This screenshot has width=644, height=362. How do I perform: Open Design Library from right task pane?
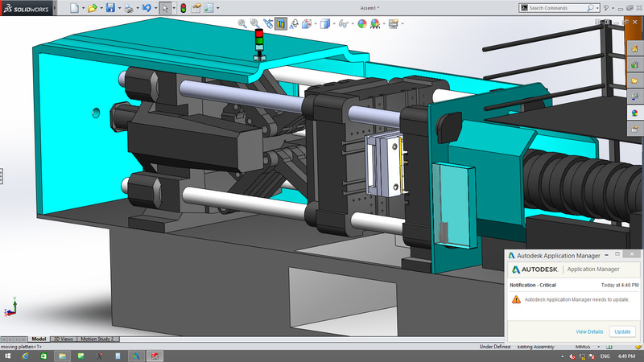[x=634, y=65]
